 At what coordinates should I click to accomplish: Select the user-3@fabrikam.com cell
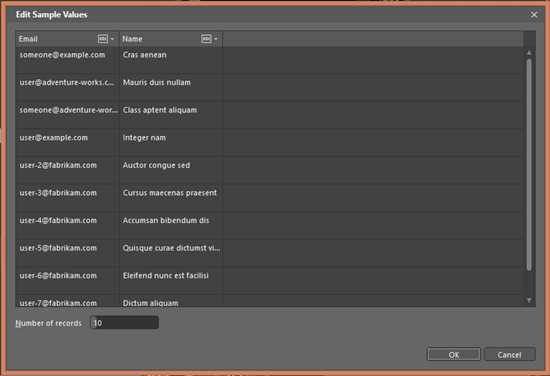67,198
